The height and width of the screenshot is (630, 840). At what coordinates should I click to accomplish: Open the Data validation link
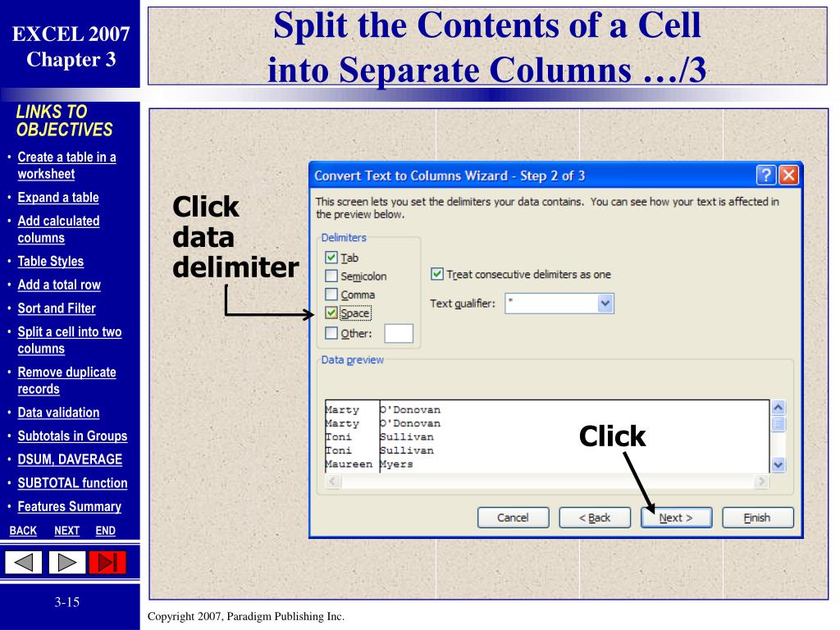pyautogui.click(x=58, y=413)
